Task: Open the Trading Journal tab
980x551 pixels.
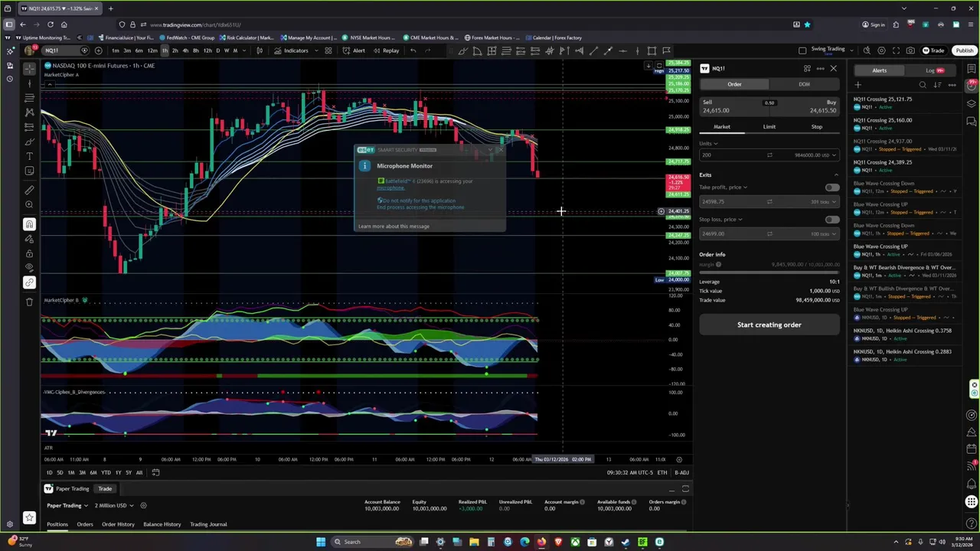Action: coord(208,524)
